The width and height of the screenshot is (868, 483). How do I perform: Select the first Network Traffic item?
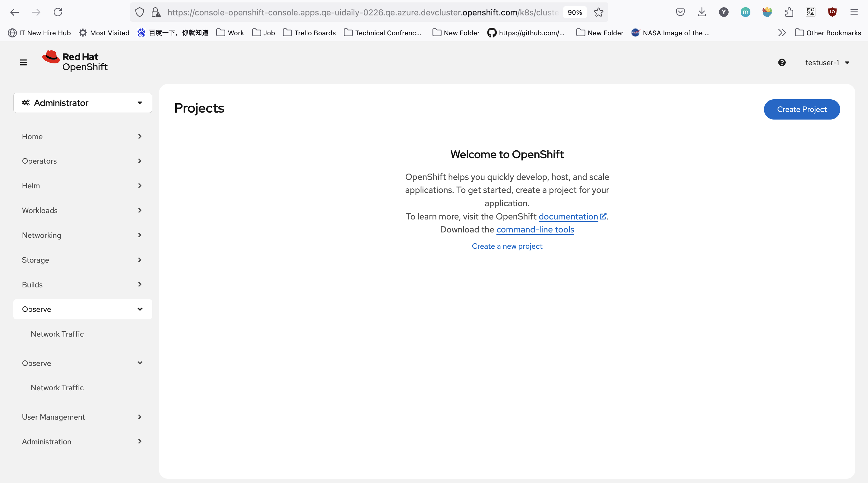(x=57, y=334)
